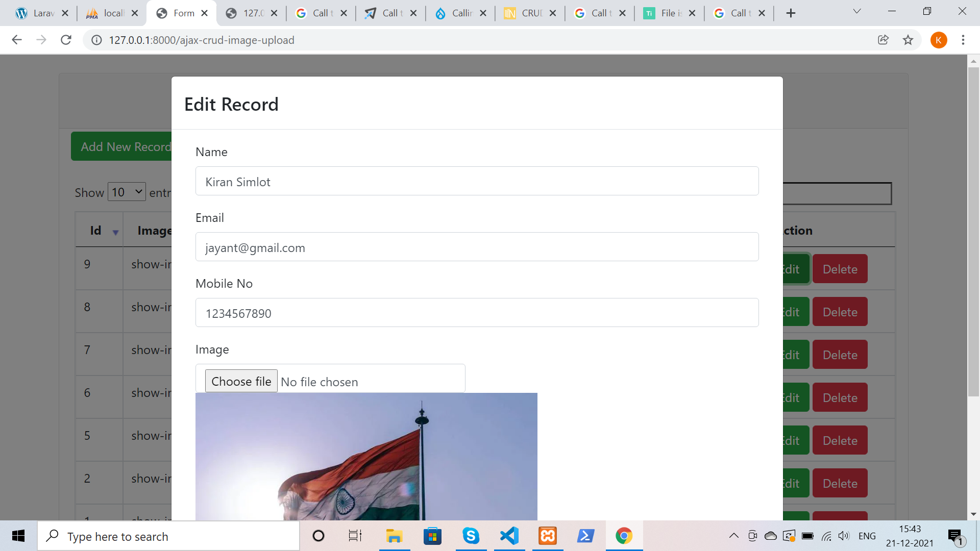Click the site information icon in address bar
Image resolution: width=980 pixels, height=551 pixels.
click(x=96, y=40)
